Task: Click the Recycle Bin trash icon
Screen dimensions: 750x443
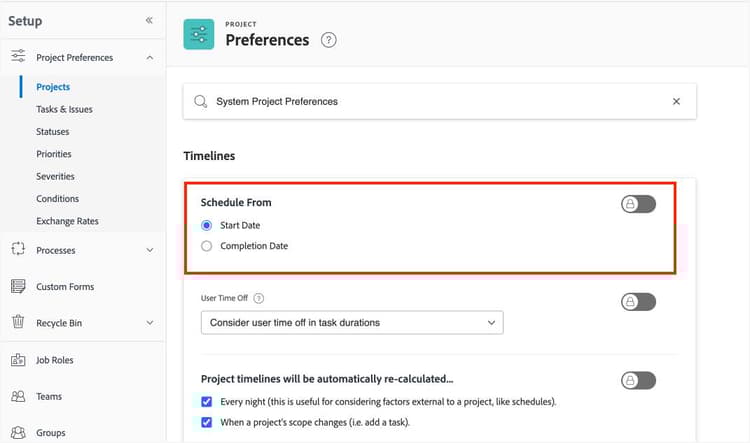Action: point(18,323)
